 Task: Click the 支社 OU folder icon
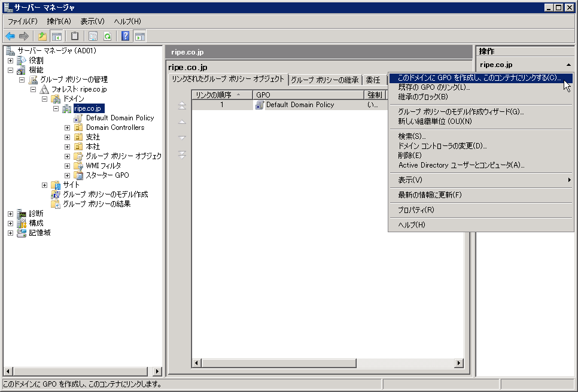(78, 137)
